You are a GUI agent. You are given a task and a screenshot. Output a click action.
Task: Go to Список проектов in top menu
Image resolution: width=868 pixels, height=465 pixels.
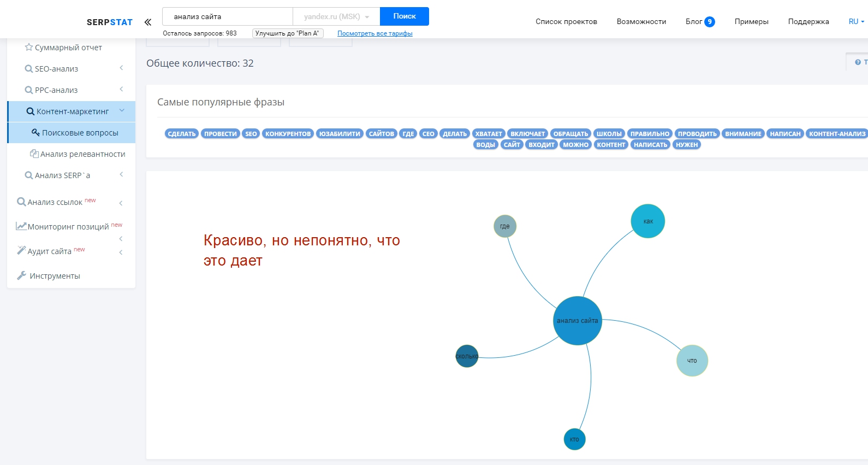click(566, 22)
